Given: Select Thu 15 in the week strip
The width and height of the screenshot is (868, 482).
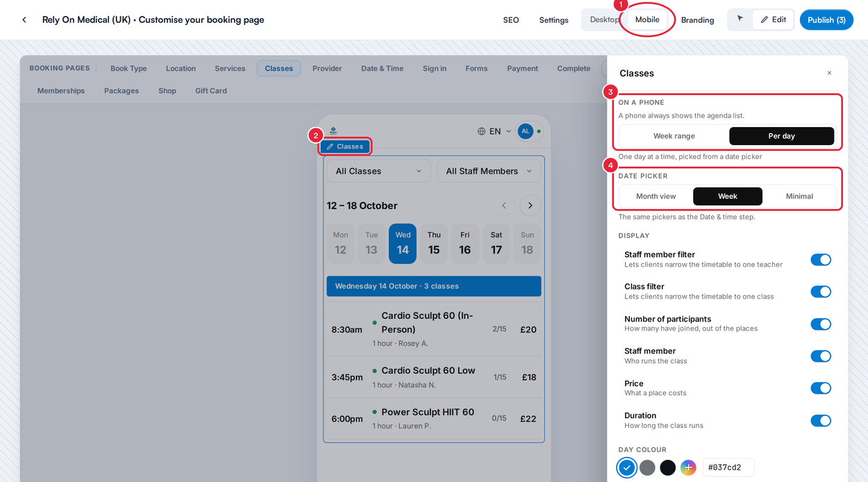Looking at the screenshot, I should (434, 244).
